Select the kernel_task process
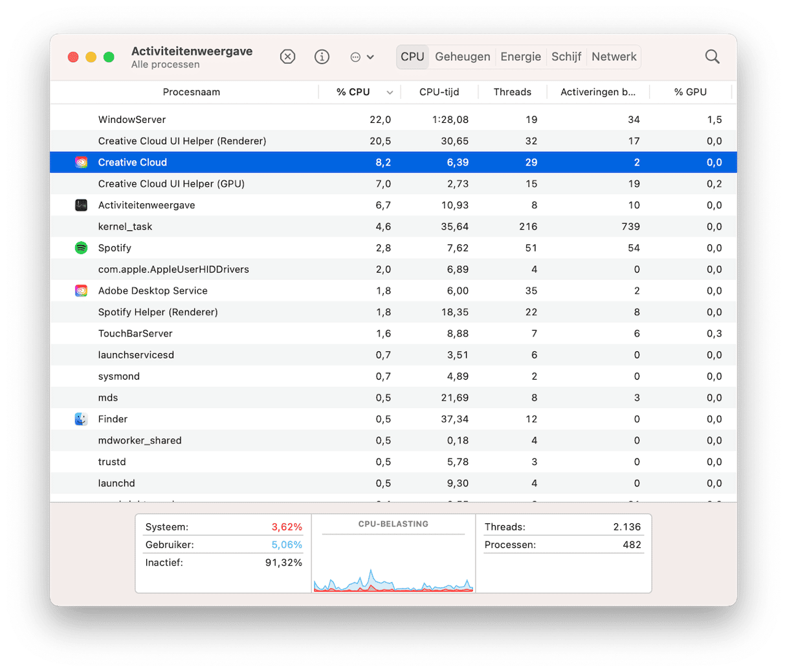The height and width of the screenshot is (672, 787). pyautogui.click(x=393, y=226)
